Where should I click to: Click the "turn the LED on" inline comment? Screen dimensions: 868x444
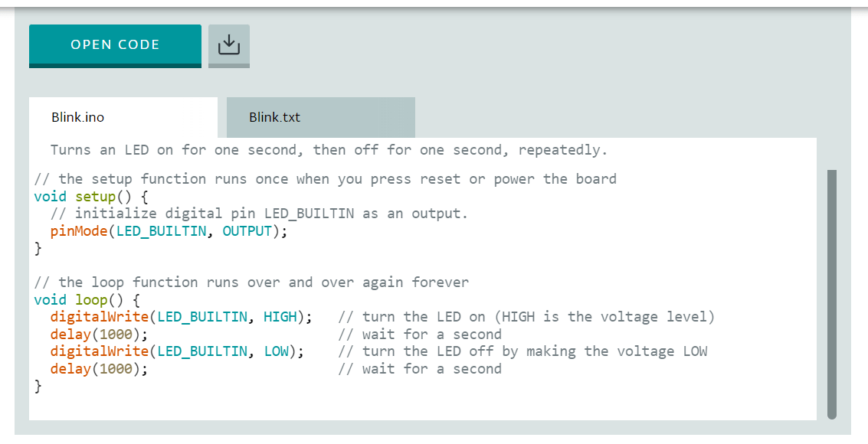(526, 317)
